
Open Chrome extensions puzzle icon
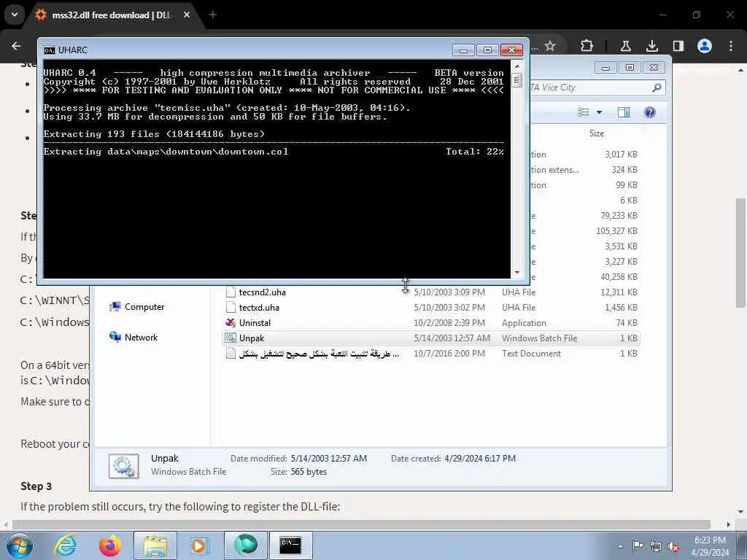coord(587,46)
